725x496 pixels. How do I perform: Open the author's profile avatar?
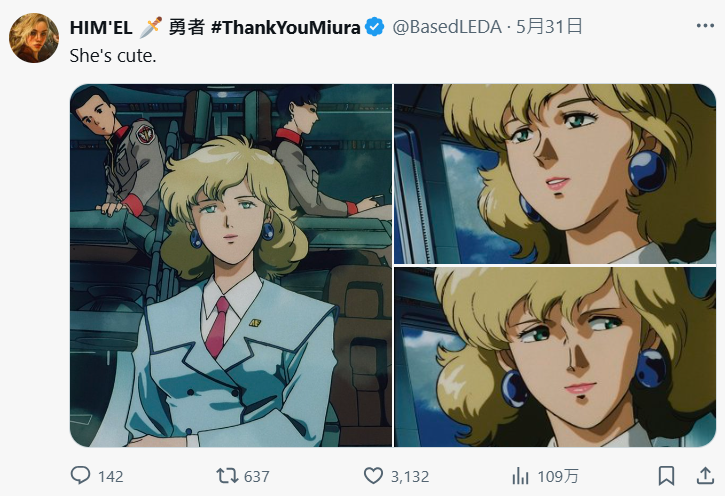(x=34, y=38)
